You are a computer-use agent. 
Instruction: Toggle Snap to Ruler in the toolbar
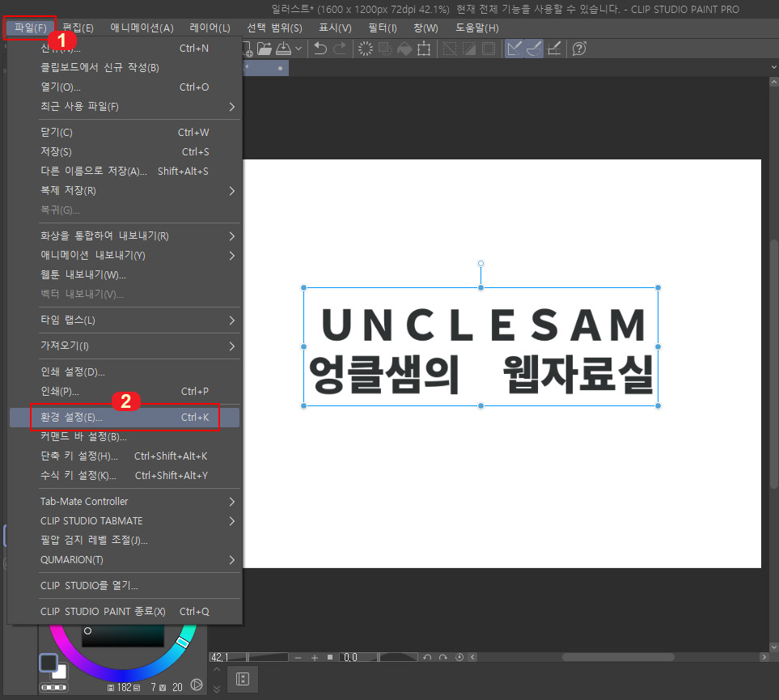tap(514, 49)
